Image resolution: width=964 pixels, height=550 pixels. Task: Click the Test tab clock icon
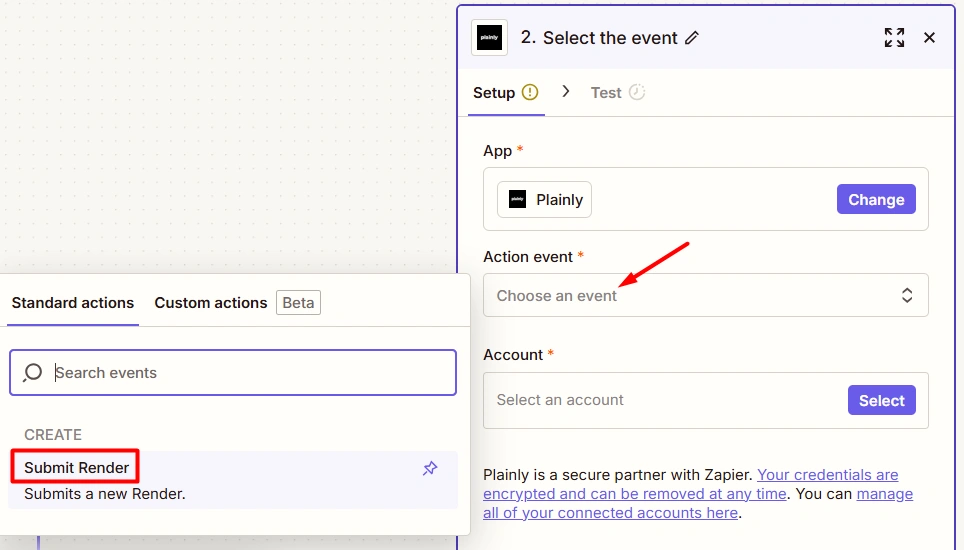point(637,92)
